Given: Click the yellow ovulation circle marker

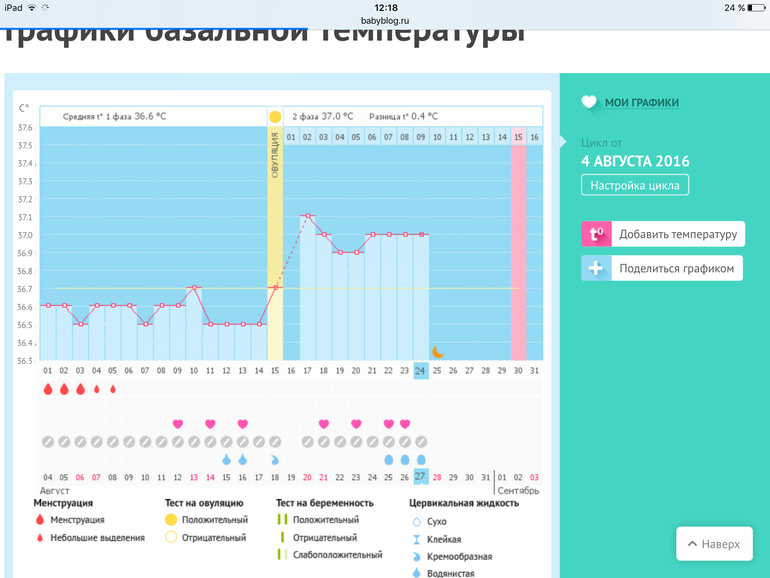Looking at the screenshot, I should (275, 117).
